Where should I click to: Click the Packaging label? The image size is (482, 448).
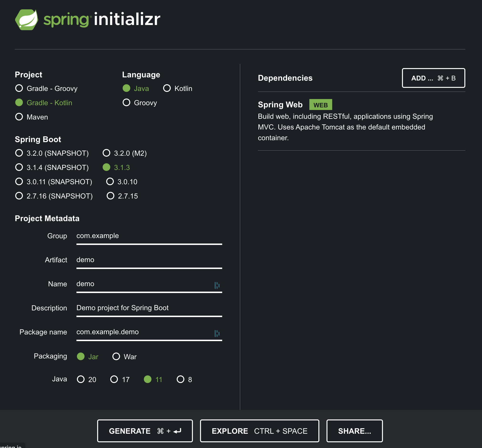click(50, 356)
